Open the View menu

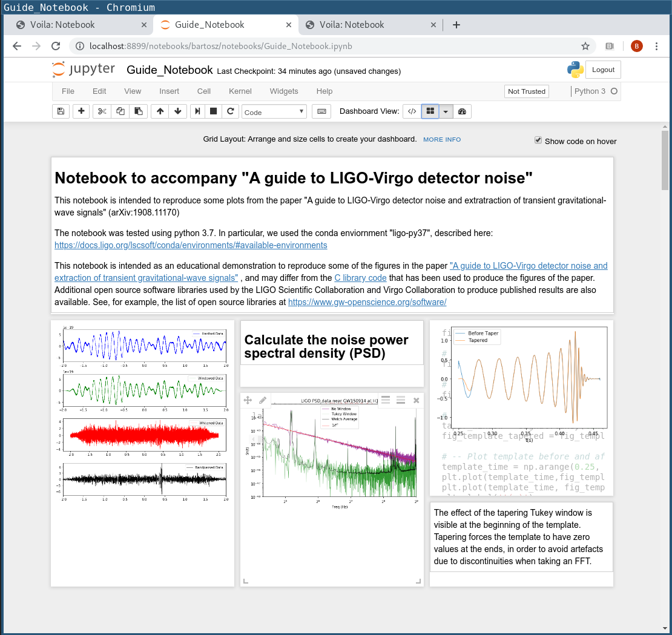(x=133, y=91)
